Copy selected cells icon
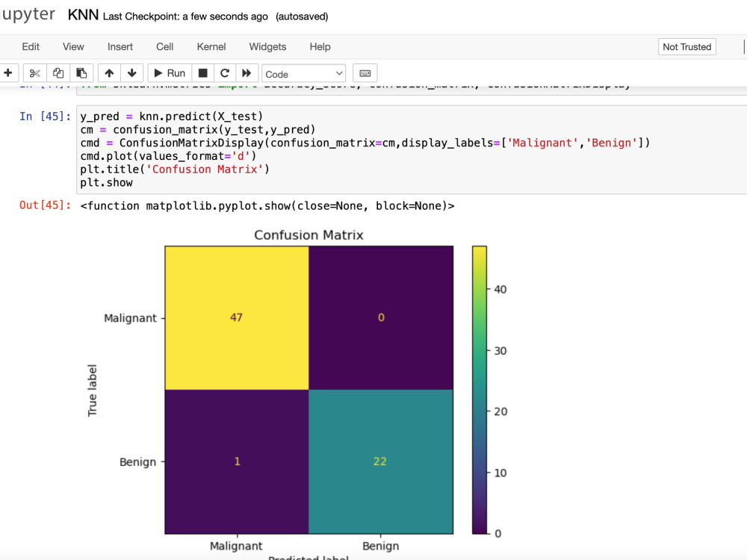747x560 pixels. click(x=58, y=73)
